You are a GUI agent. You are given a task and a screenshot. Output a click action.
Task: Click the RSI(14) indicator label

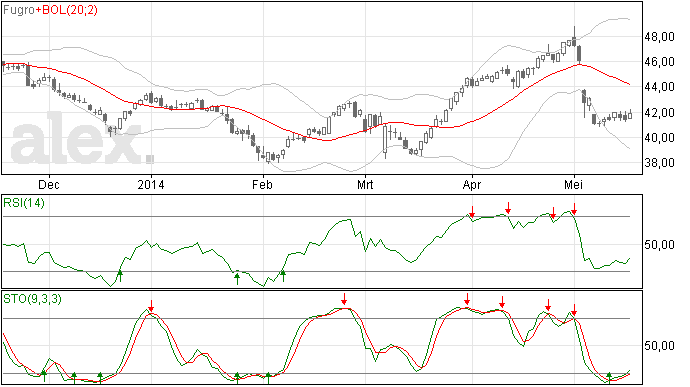point(24,203)
